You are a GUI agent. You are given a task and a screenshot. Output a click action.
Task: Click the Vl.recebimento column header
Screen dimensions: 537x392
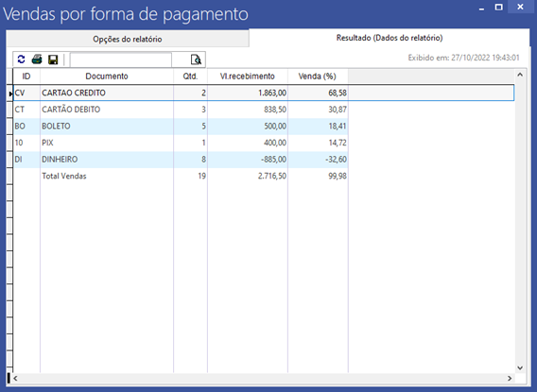[x=248, y=77]
